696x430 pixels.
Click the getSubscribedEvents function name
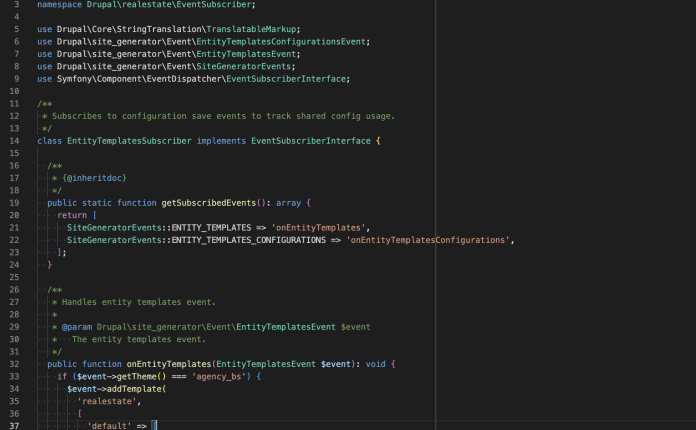208,203
